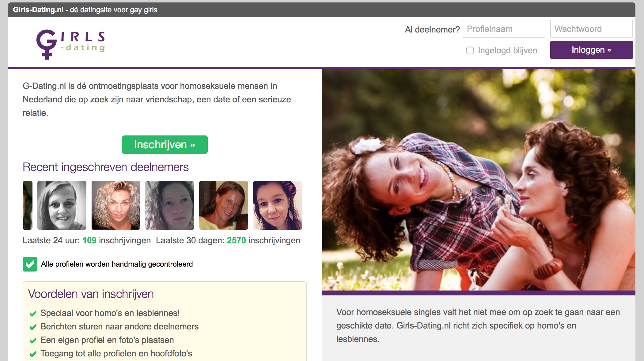Click the Girls-dating logo
The height and width of the screenshot is (361, 644).
[x=71, y=44]
